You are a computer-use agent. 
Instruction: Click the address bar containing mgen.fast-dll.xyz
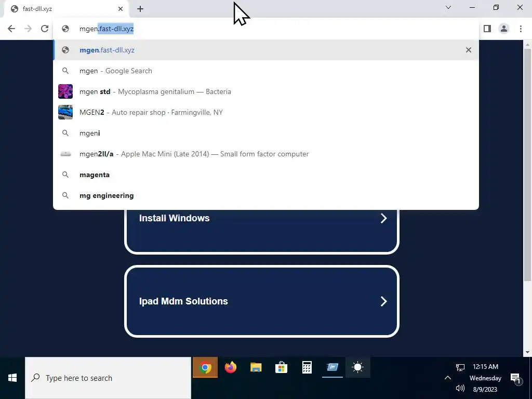265,29
